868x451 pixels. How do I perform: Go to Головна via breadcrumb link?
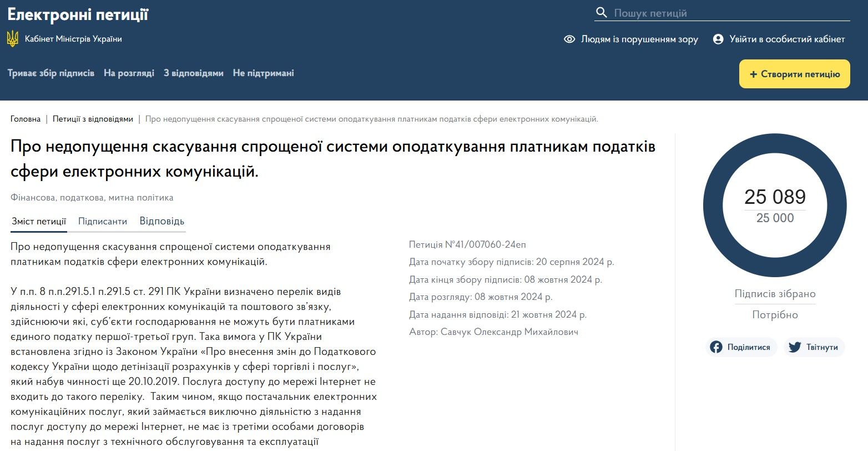(x=25, y=118)
